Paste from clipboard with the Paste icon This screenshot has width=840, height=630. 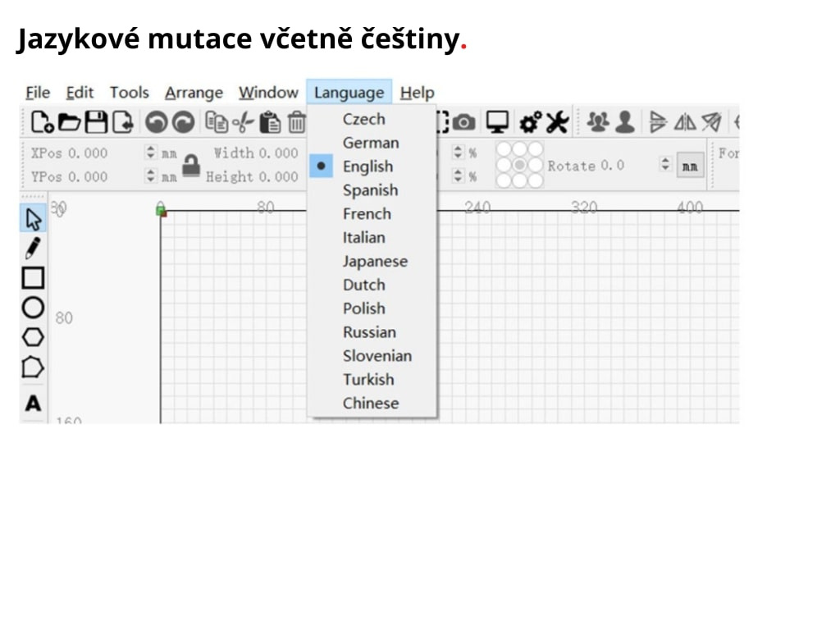tap(270, 122)
